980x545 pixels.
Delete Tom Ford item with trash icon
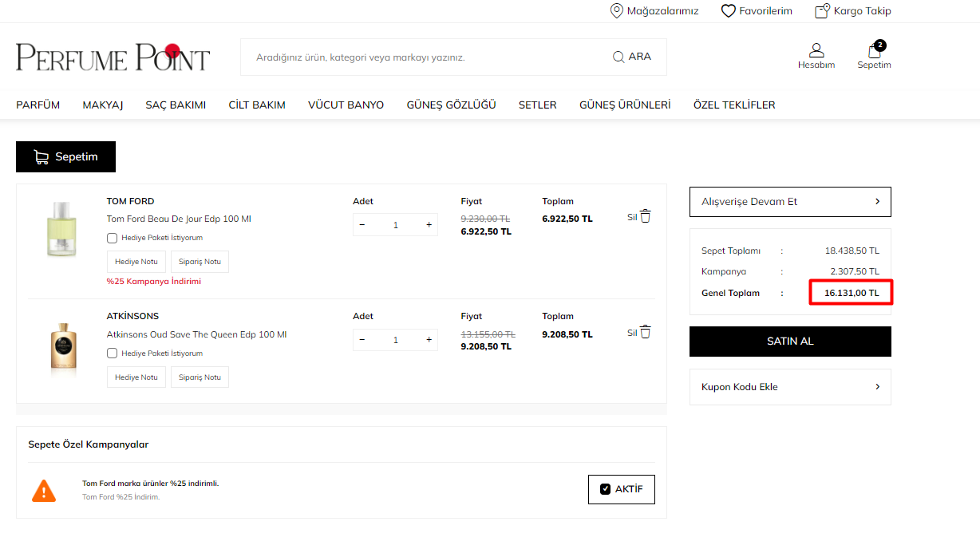coord(646,216)
